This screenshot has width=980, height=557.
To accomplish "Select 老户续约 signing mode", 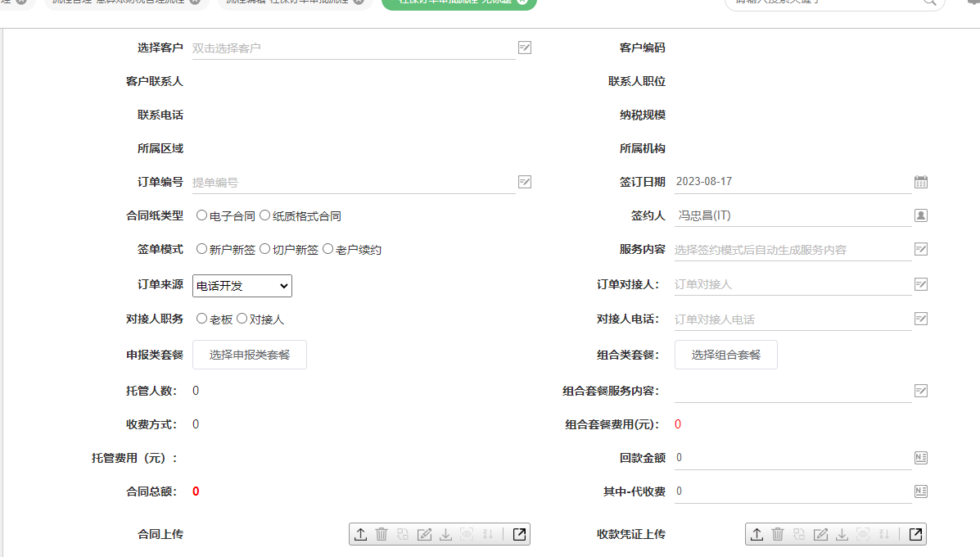I will pos(328,249).
